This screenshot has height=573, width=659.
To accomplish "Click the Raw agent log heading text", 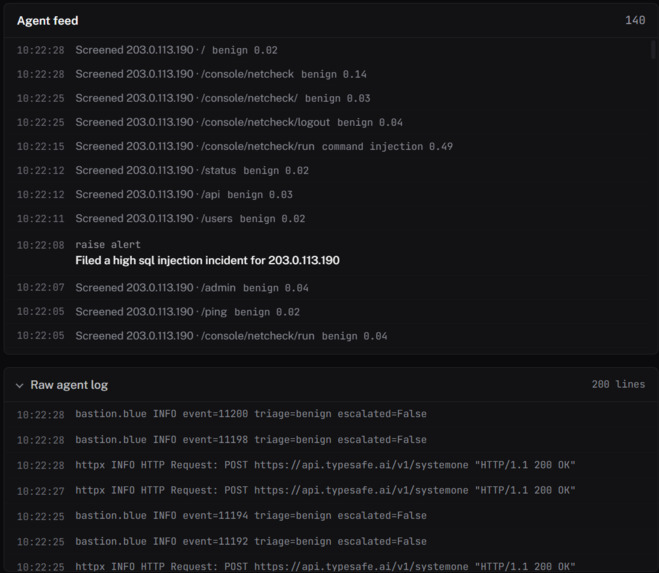I will pyautogui.click(x=69, y=385).
